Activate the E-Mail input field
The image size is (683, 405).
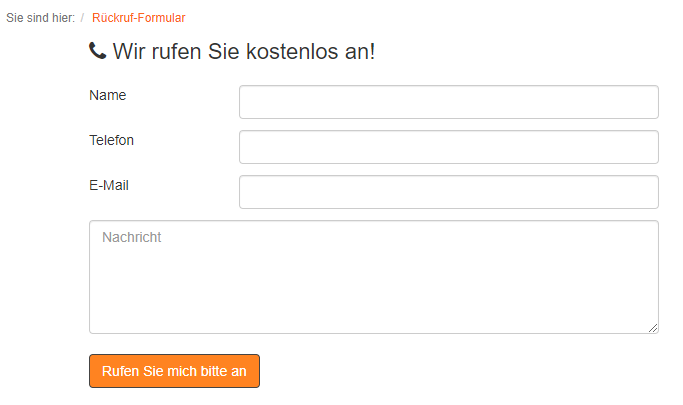coord(449,192)
